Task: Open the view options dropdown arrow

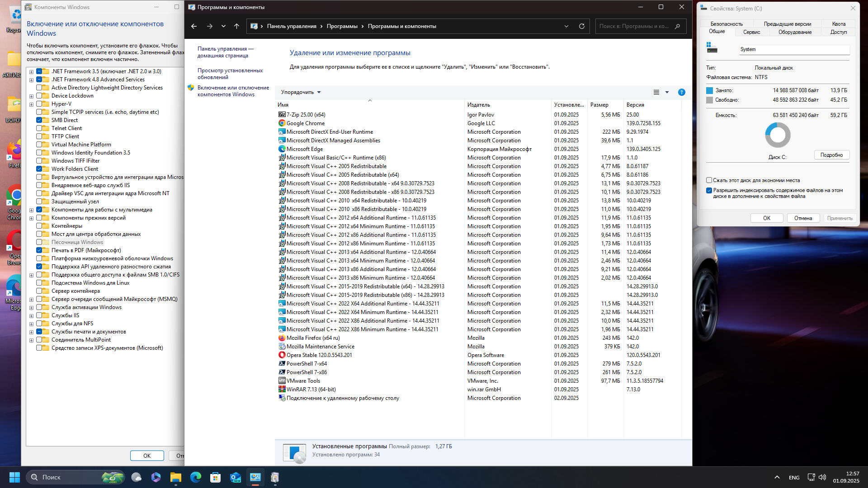Action: pyautogui.click(x=667, y=92)
